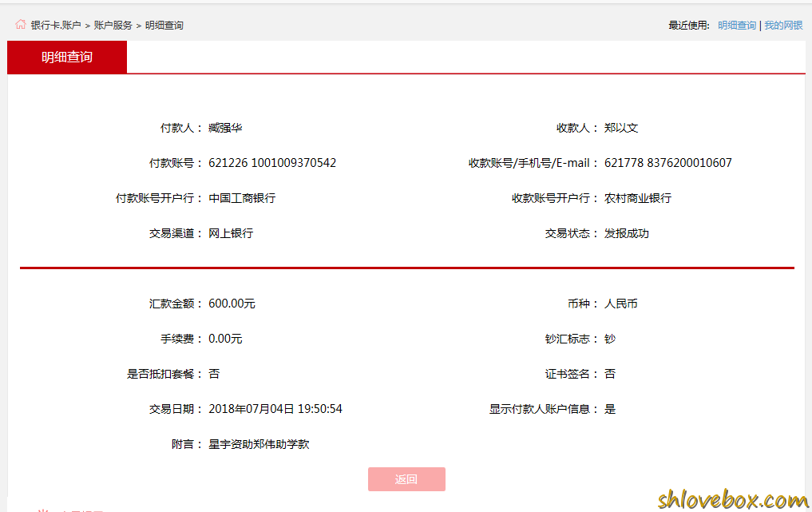Click payer bank 中国工商银行
Screen dimensions: 812x512
pyautogui.click(x=242, y=198)
